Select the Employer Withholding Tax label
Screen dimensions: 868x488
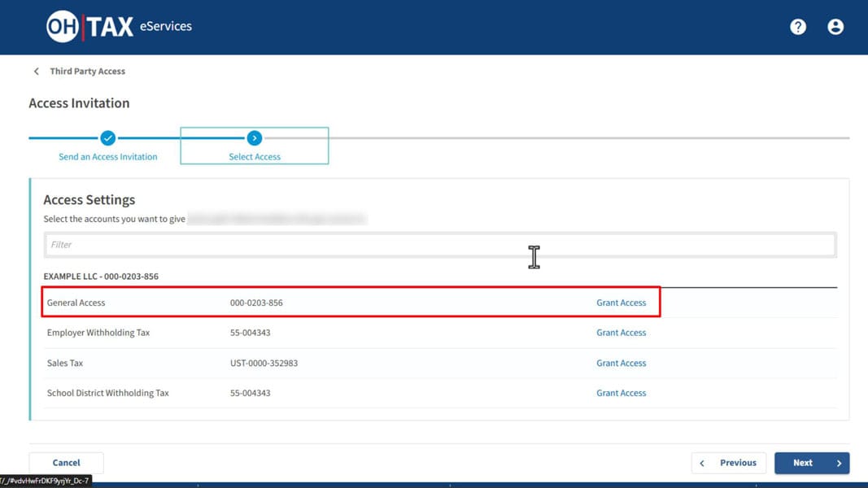(x=98, y=333)
